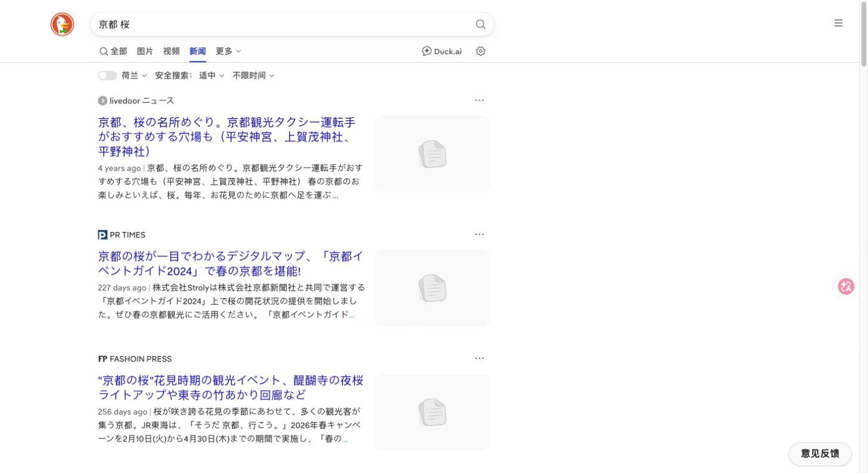Click the PR TIMES article thumbnail
Screen dimensions: 868x473
pyautogui.click(x=433, y=288)
